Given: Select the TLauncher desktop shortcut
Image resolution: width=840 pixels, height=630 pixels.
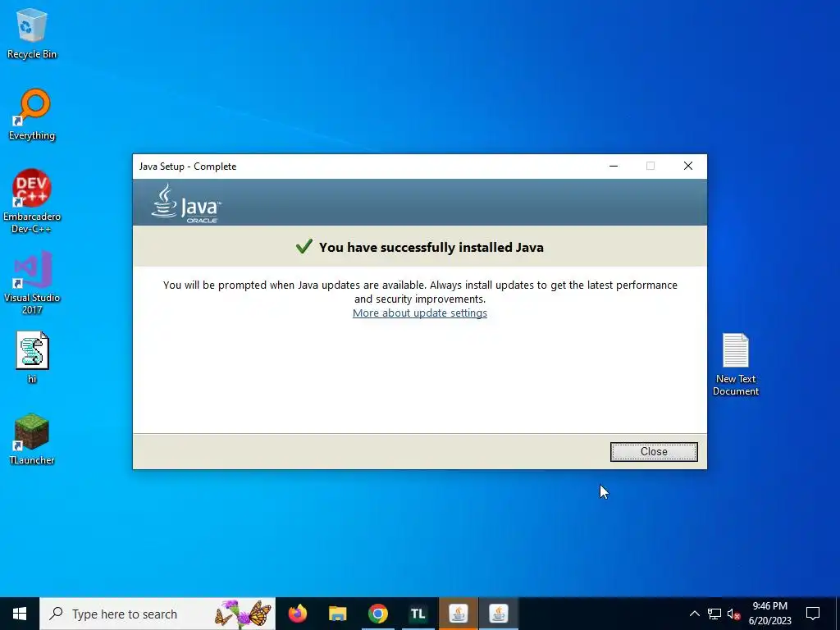Looking at the screenshot, I should click(x=32, y=439).
